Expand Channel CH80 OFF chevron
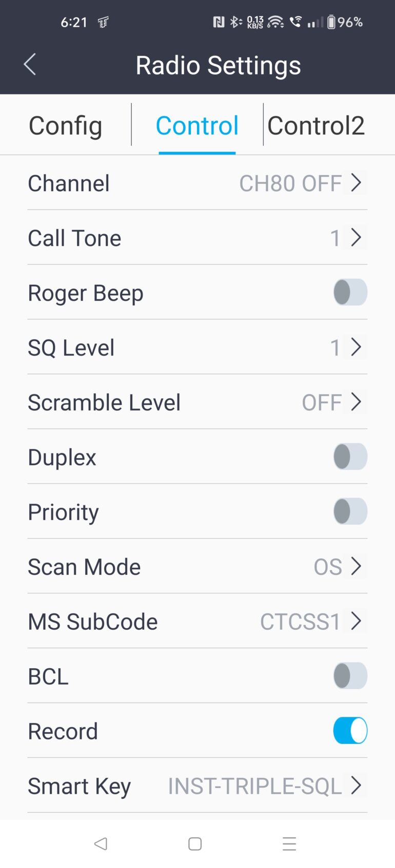 click(356, 182)
